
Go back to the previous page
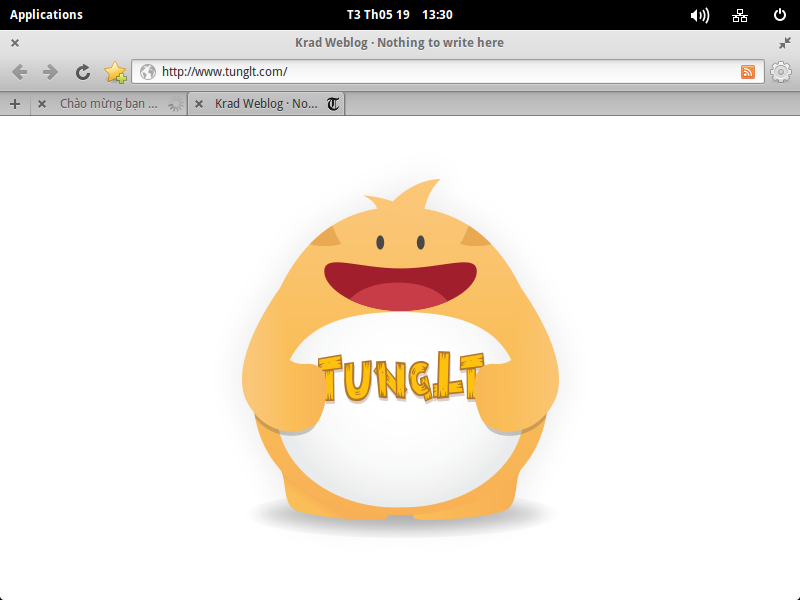tap(19, 72)
